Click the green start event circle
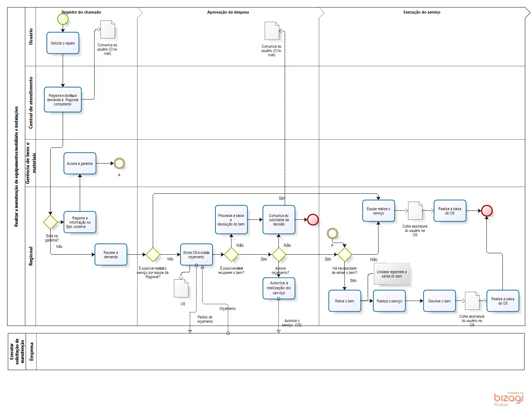532x410 pixels. pyautogui.click(x=63, y=19)
